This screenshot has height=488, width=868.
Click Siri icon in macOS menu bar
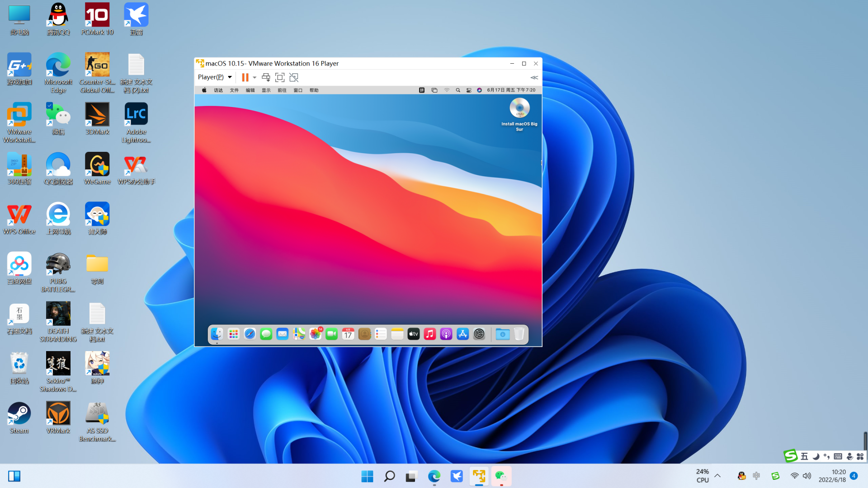[x=480, y=90]
